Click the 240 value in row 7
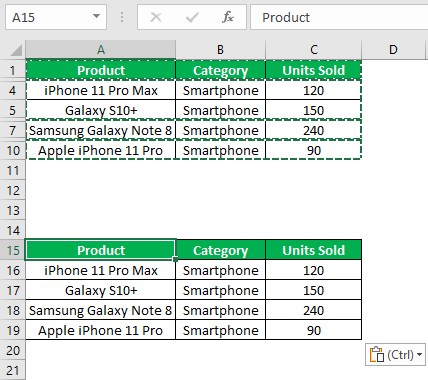The width and height of the screenshot is (428, 380). 314,130
